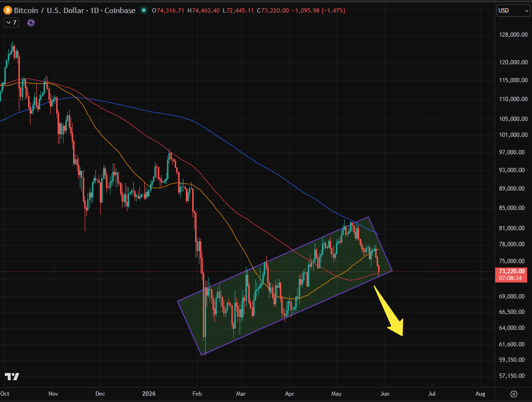Screen dimensions: 532x402
Task: Click the Nov label on time axis
Action: coord(53,393)
